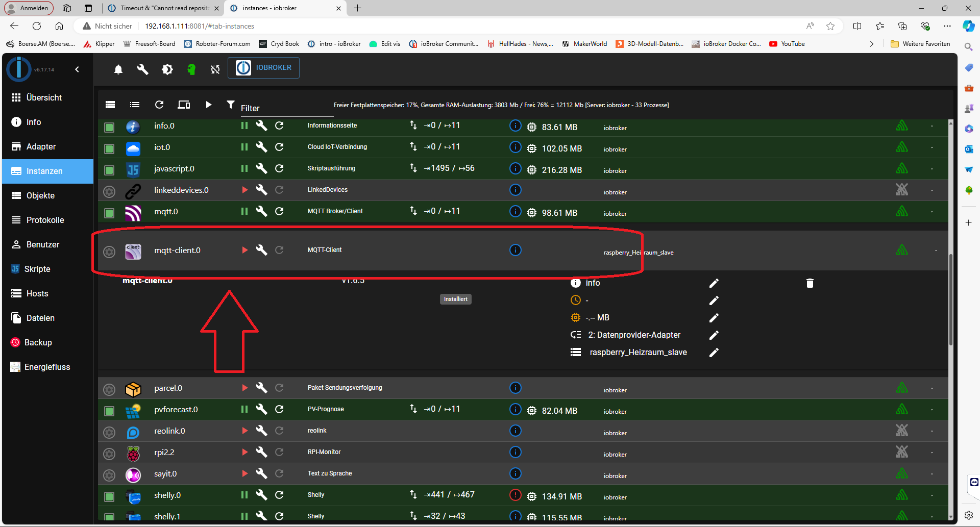The width and height of the screenshot is (980, 527).
Task: Start the parcel.0 instance
Action: [x=244, y=388]
